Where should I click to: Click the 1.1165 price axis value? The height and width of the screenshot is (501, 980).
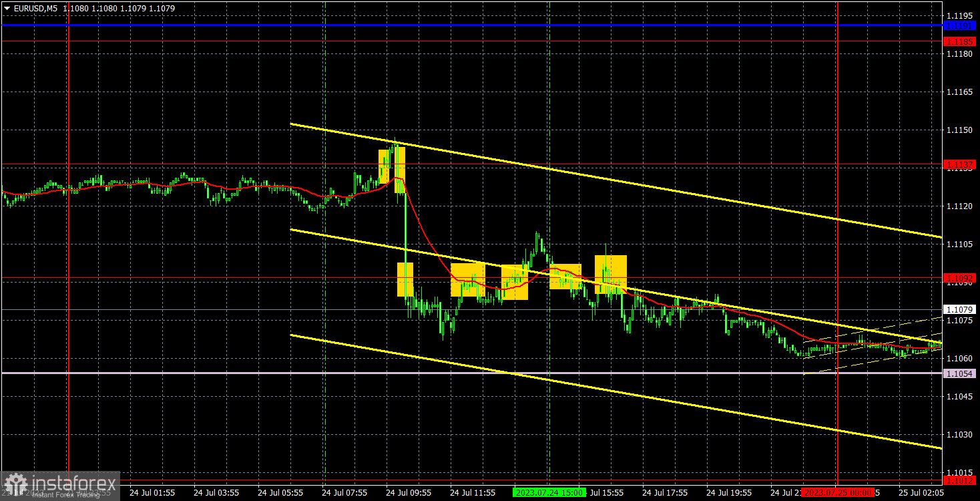[960, 92]
